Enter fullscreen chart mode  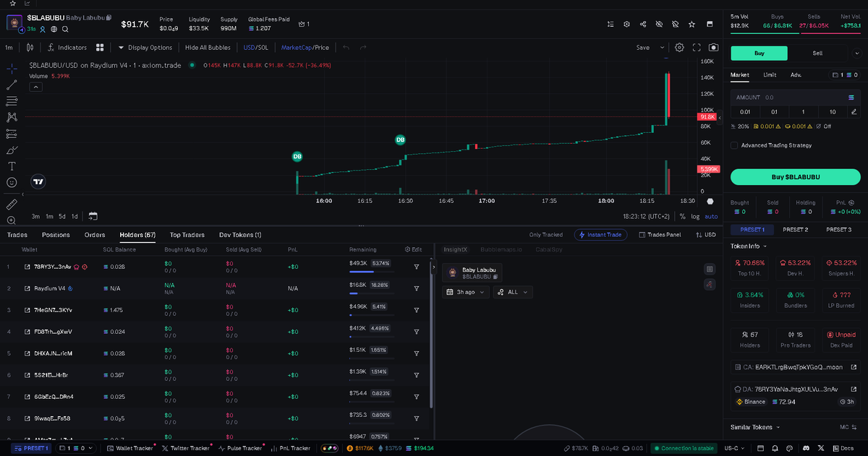(697, 48)
